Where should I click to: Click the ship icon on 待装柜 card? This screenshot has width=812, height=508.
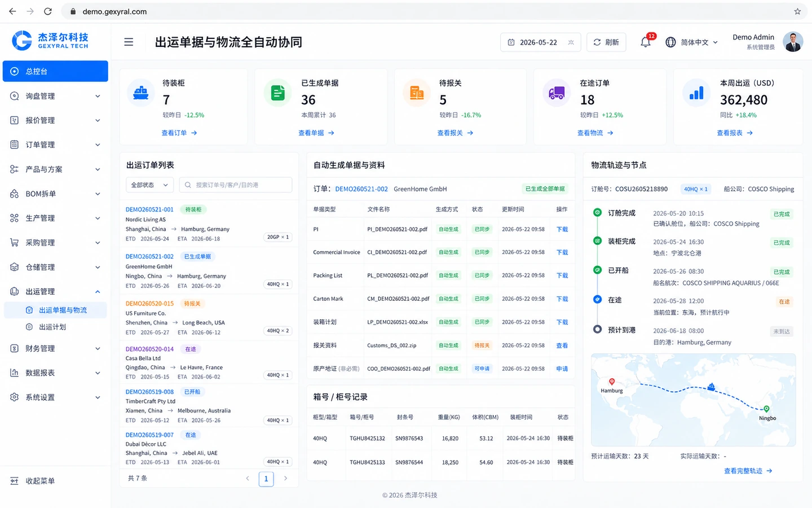point(140,93)
